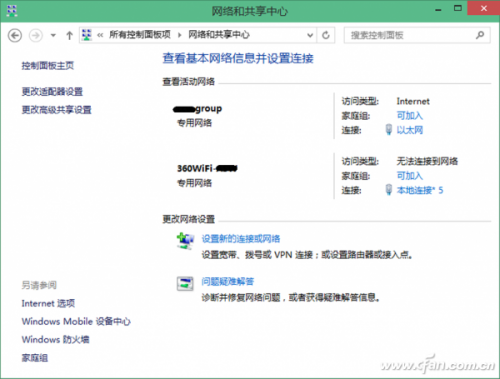Click 所有控制面板项 breadcrumb

(x=140, y=35)
